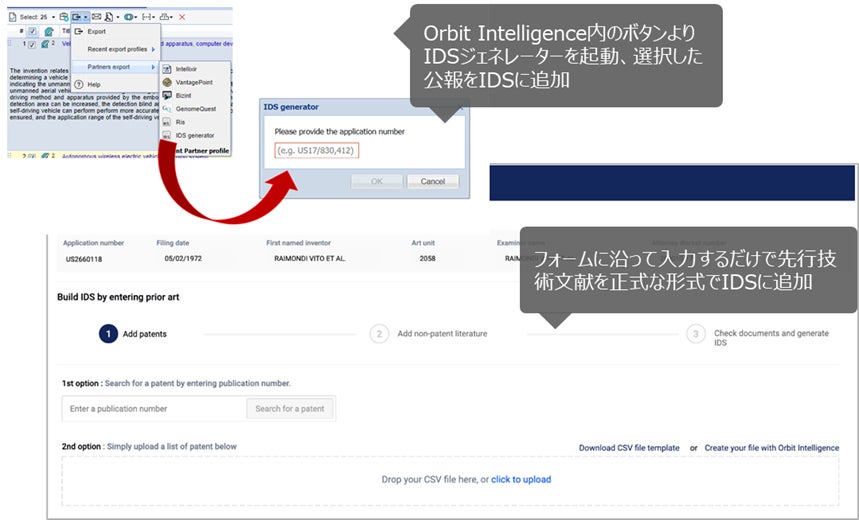The image size is (859, 520).
Task: Click the Partners export menu entry
Action: click(114, 67)
